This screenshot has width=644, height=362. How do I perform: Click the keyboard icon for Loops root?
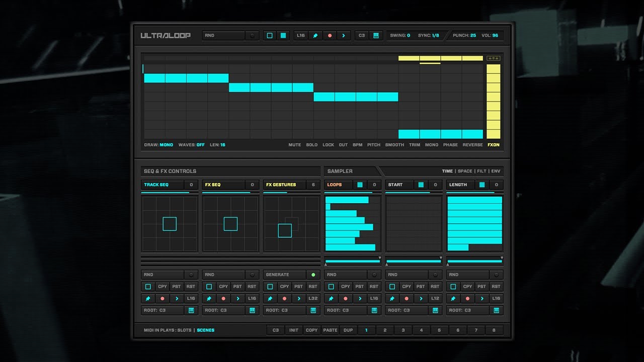tap(374, 310)
